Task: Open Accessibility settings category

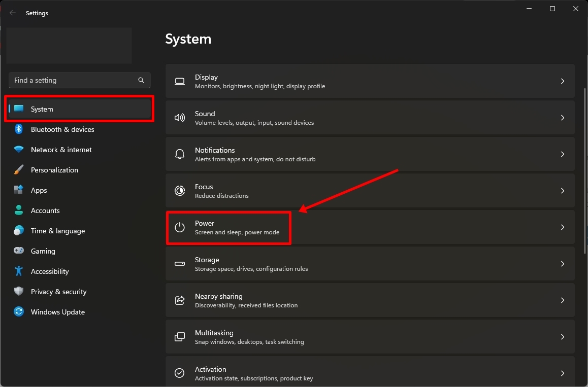Action: click(80, 271)
